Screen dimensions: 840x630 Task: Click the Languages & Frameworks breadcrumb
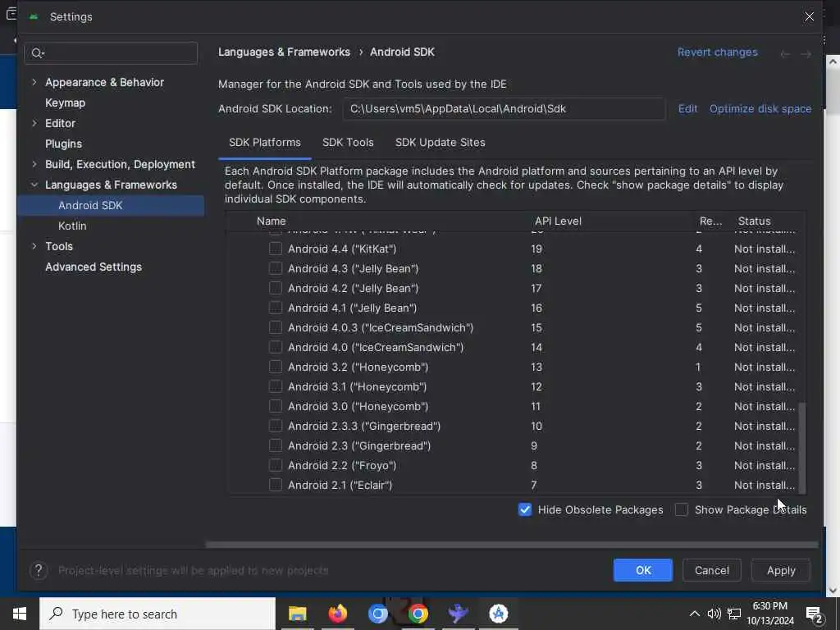tap(284, 52)
